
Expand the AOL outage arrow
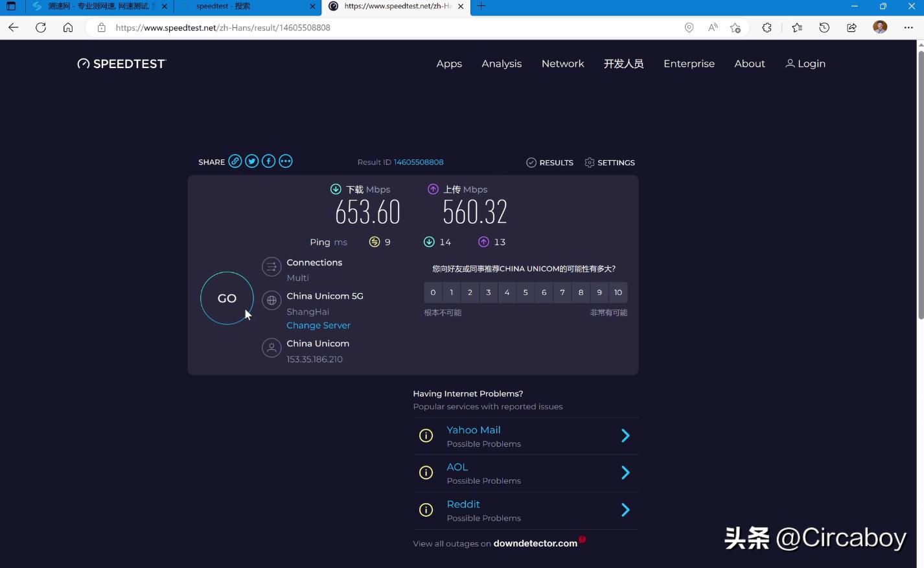pyautogui.click(x=625, y=473)
